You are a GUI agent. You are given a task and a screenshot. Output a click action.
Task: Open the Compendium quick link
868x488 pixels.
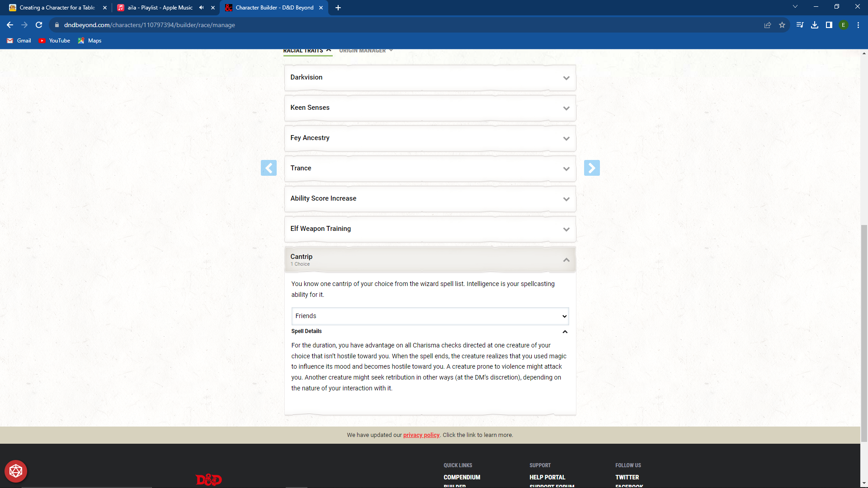pos(462,477)
